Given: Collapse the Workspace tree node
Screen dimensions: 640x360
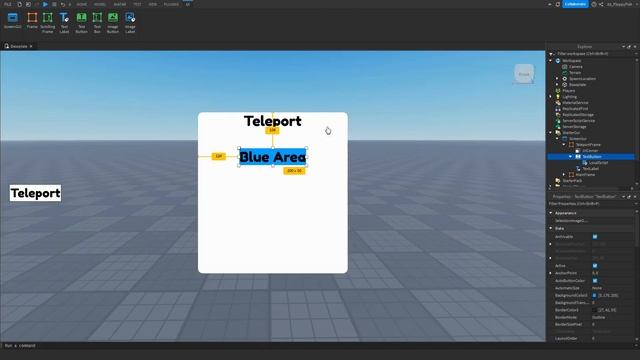Looking at the screenshot, I should pyautogui.click(x=551, y=60).
